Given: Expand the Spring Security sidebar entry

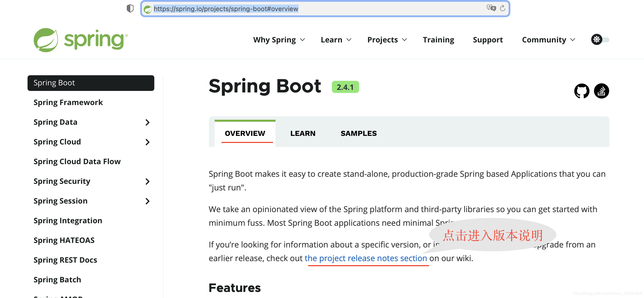Looking at the screenshot, I should [148, 182].
